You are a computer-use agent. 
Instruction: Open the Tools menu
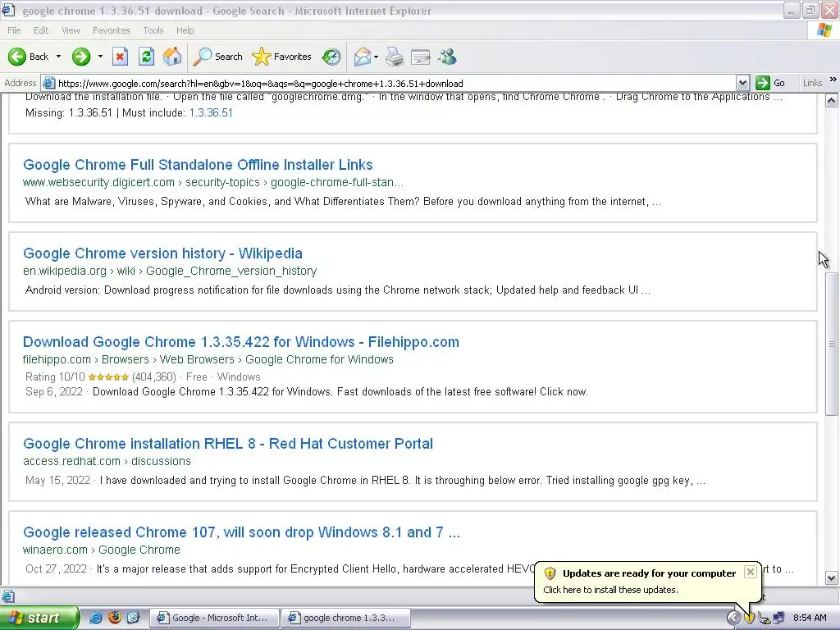click(x=153, y=30)
